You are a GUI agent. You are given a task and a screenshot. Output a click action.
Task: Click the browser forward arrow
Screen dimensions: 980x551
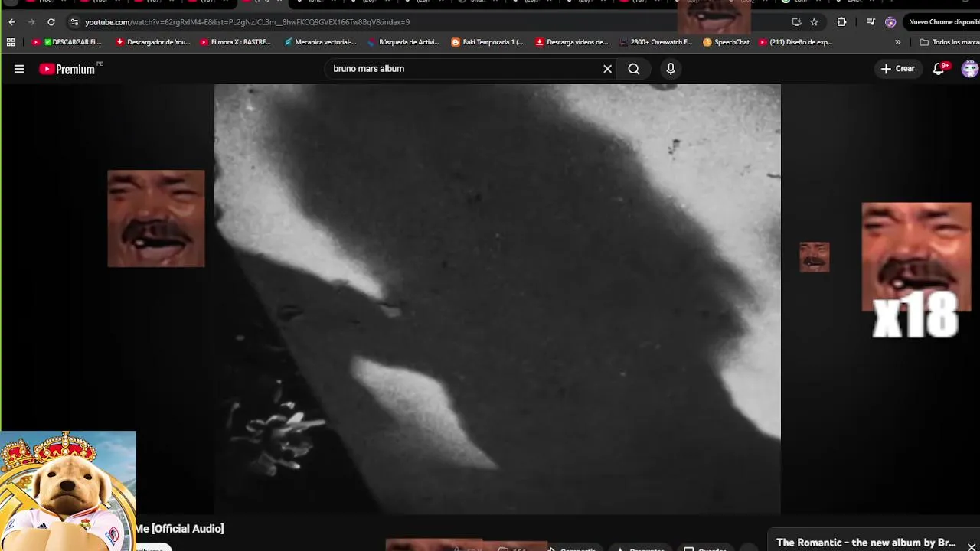(31, 22)
